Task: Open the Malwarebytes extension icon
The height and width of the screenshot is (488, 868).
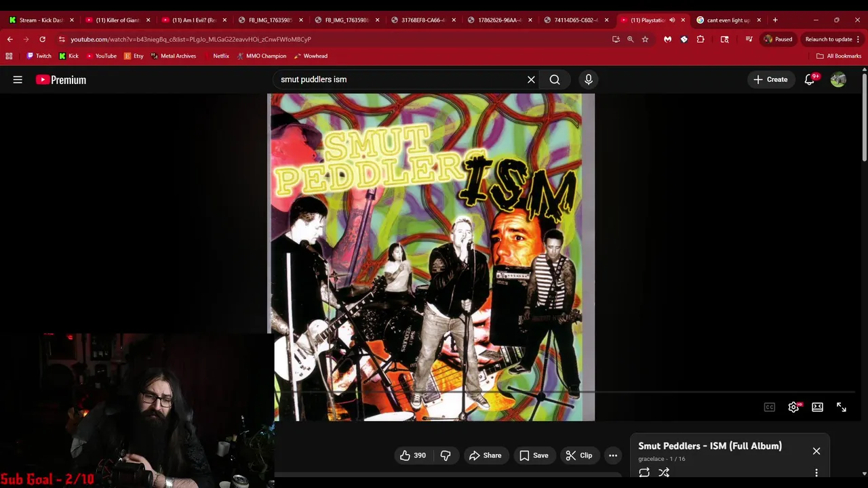Action: (667, 39)
